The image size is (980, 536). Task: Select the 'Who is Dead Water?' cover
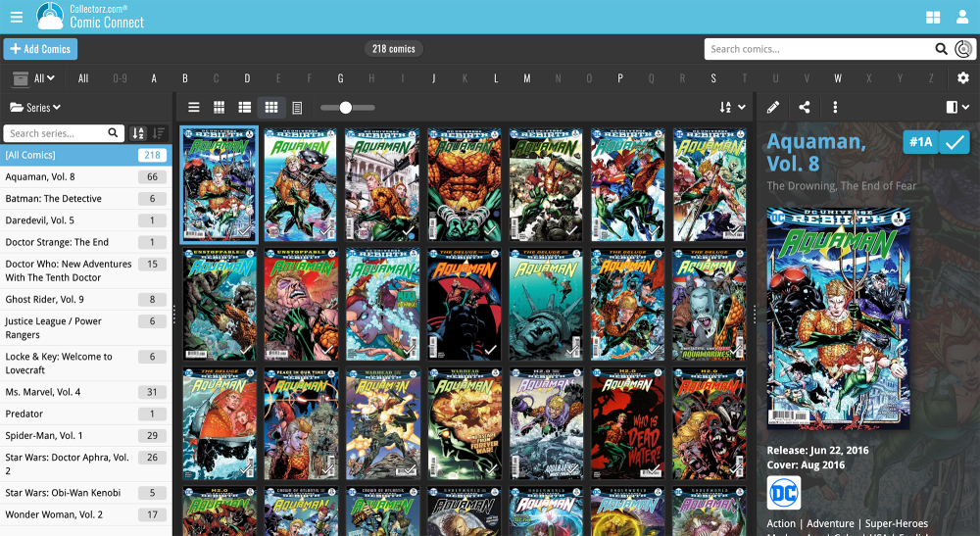point(628,423)
